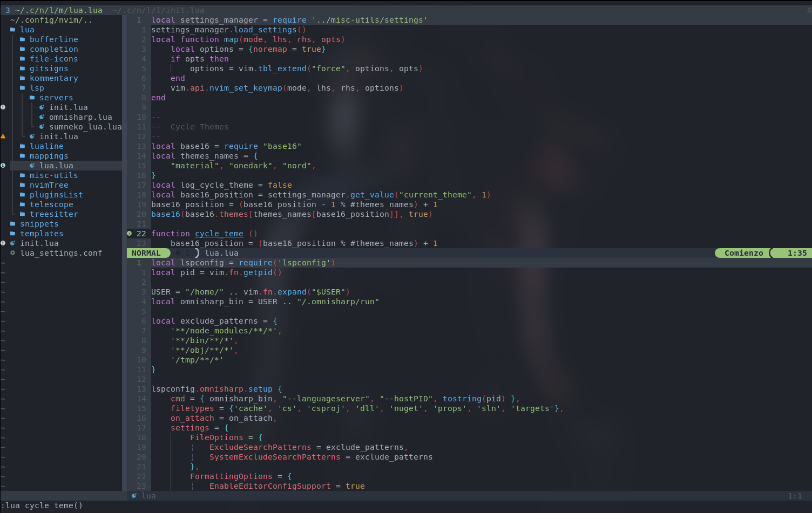This screenshot has width=812, height=513.
Task: Click the folder icon beside misc-utils
Action: pyautogui.click(x=22, y=175)
